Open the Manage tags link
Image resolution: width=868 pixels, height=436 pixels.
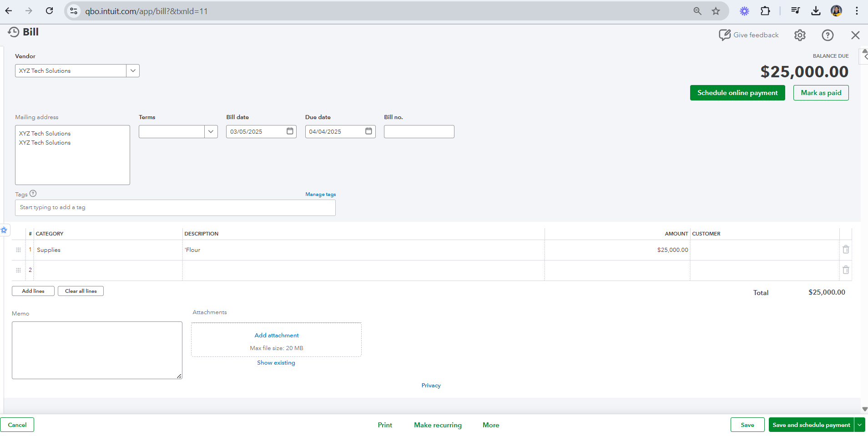321,194
